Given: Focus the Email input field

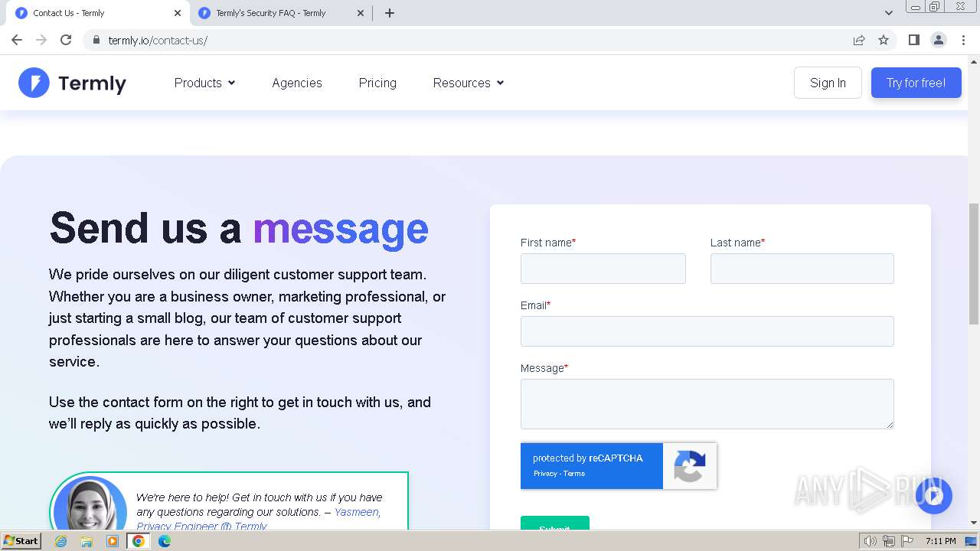Looking at the screenshot, I should [707, 331].
